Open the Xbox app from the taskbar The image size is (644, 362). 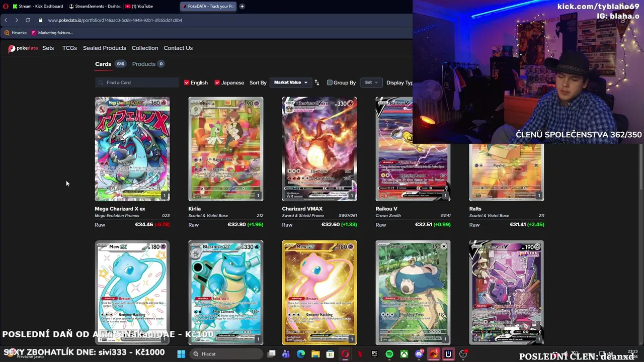pos(404,354)
